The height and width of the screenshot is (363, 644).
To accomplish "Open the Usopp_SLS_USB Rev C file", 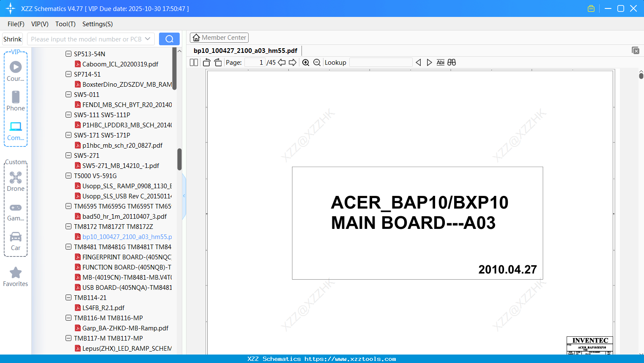I will point(123,196).
